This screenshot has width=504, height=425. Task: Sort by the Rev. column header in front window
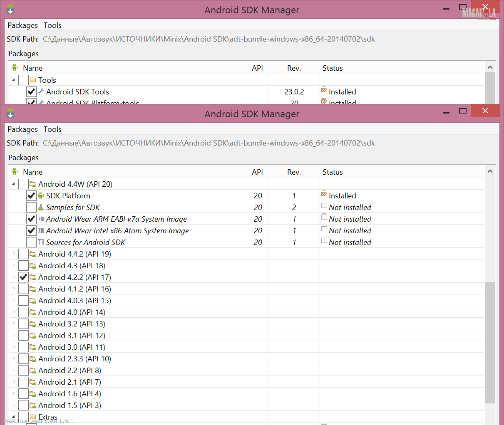294,172
